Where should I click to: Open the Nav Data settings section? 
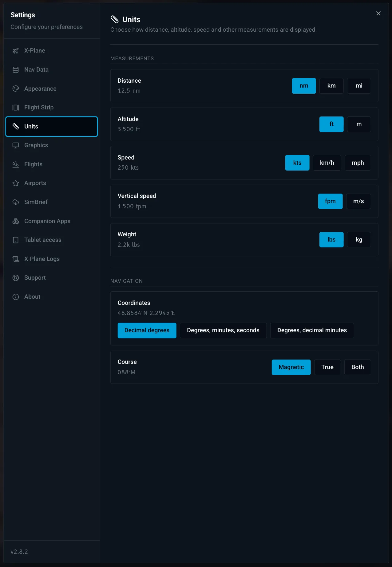[x=52, y=70]
